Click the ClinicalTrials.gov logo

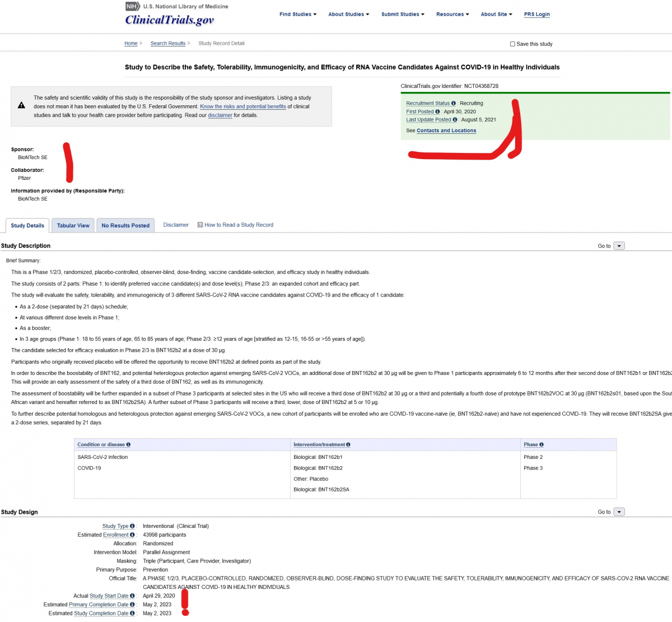(x=169, y=20)
